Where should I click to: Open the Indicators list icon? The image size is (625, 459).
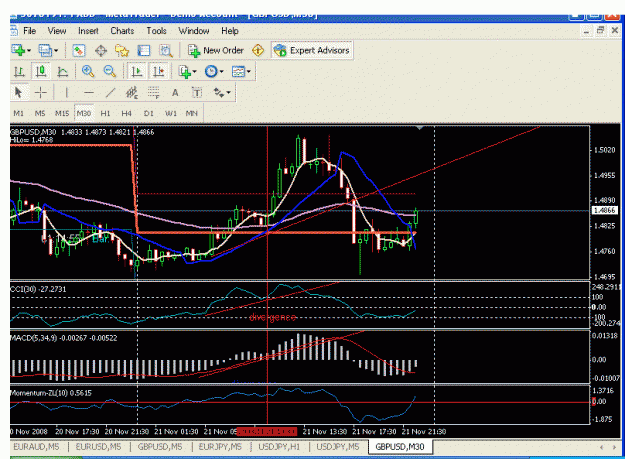(185, 72)
